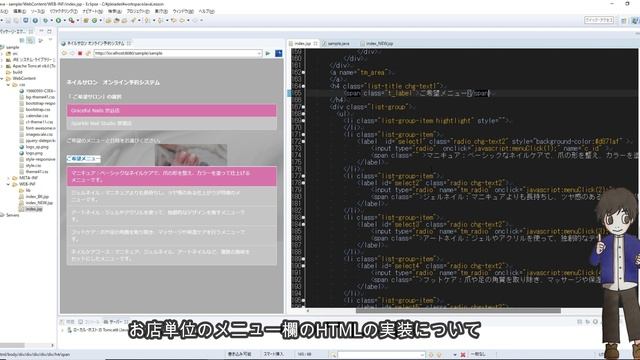This screenshot has width=640, height=360.
Task: Click the Forward navigation arrow in main toolbar
Action: [x=195, y=20]
